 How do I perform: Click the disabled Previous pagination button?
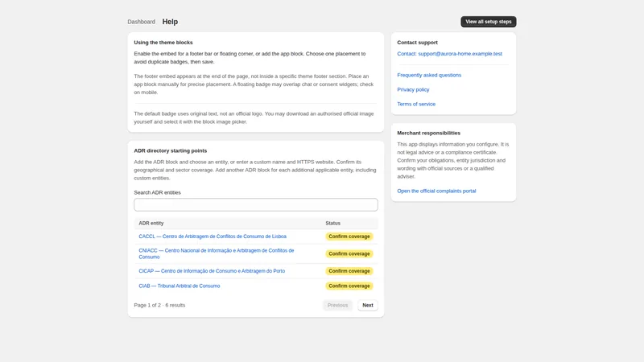(x=337, y=306)
